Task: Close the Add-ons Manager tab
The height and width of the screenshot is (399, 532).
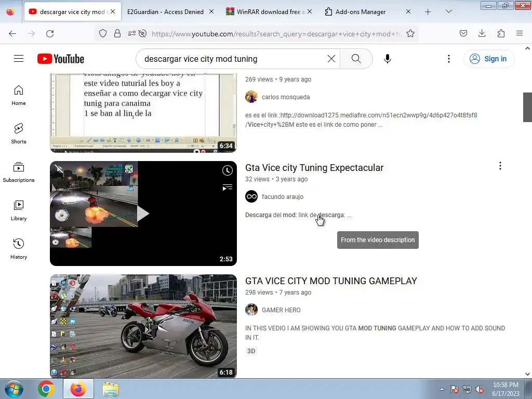Action: point(408,11)
